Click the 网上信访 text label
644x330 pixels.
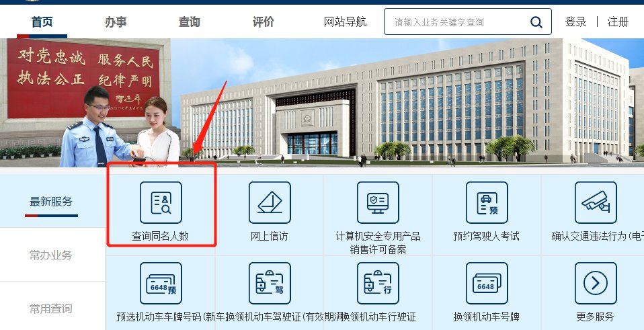[270, 236]
